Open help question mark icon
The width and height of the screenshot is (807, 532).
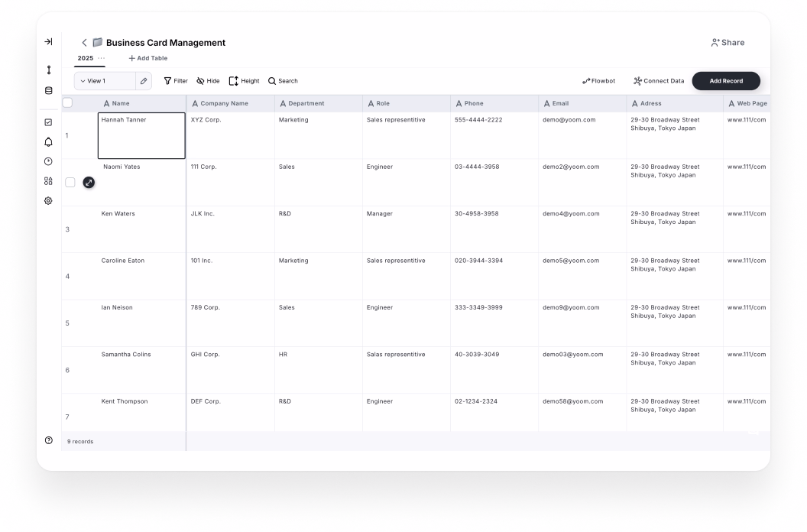[x=48, y=440]
